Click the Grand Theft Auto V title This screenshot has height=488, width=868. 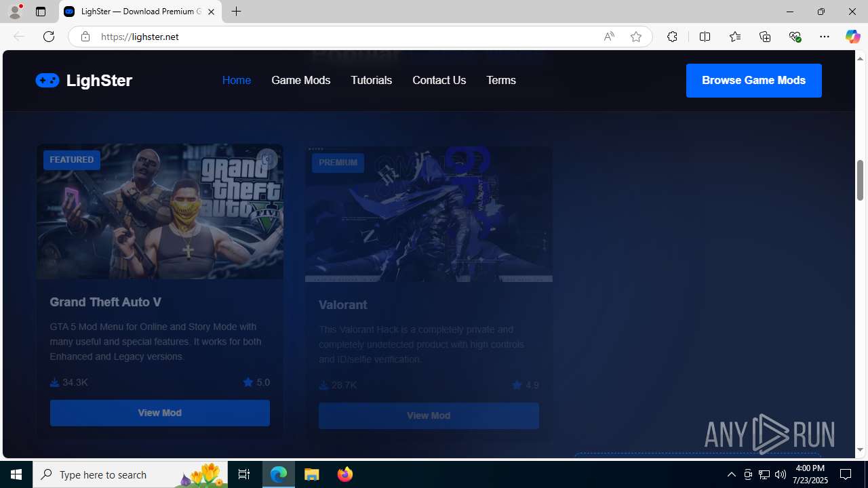point(105,302)
